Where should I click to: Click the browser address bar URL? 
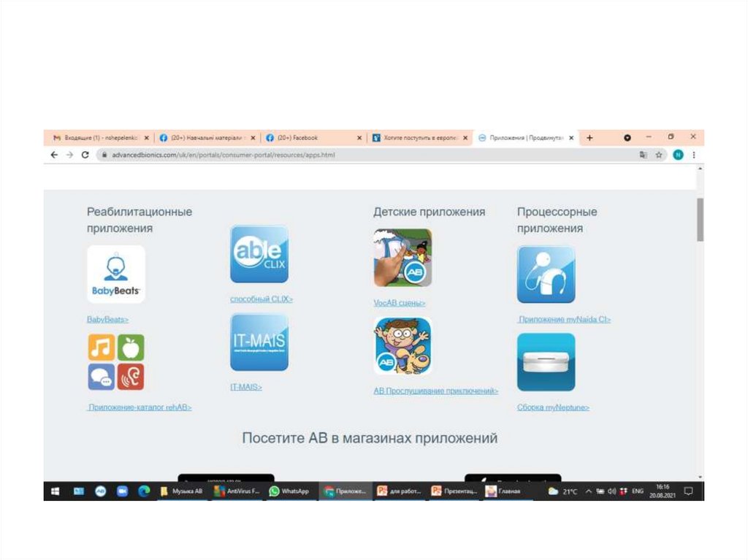point(224,155)
